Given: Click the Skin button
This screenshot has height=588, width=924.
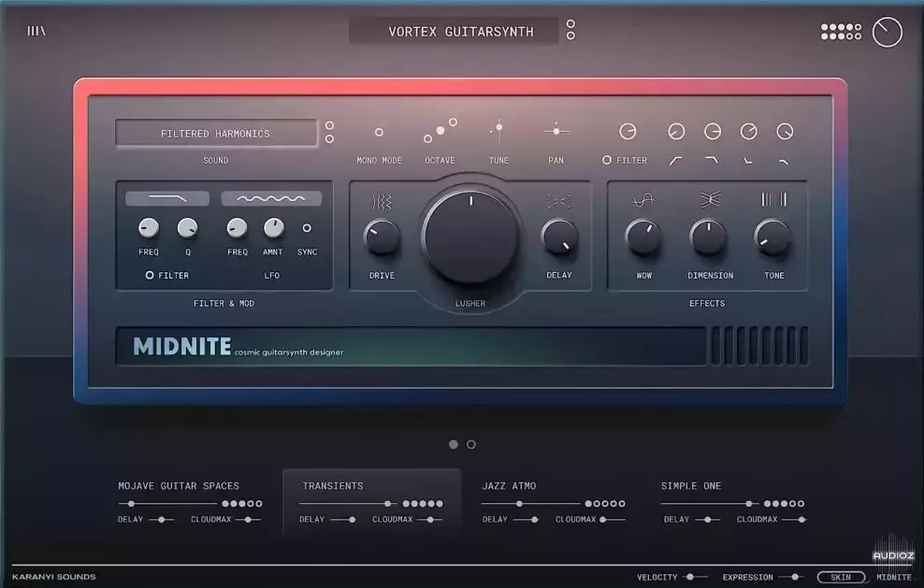Looking at the screenshot, I should point(841,578).
